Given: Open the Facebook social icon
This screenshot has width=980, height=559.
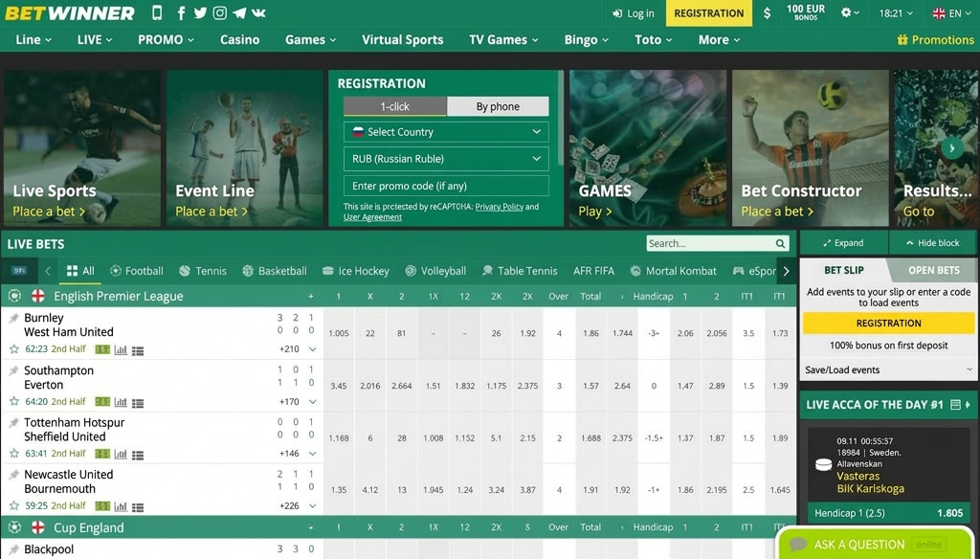Looking at the screenshot, I should click(181, 13).
